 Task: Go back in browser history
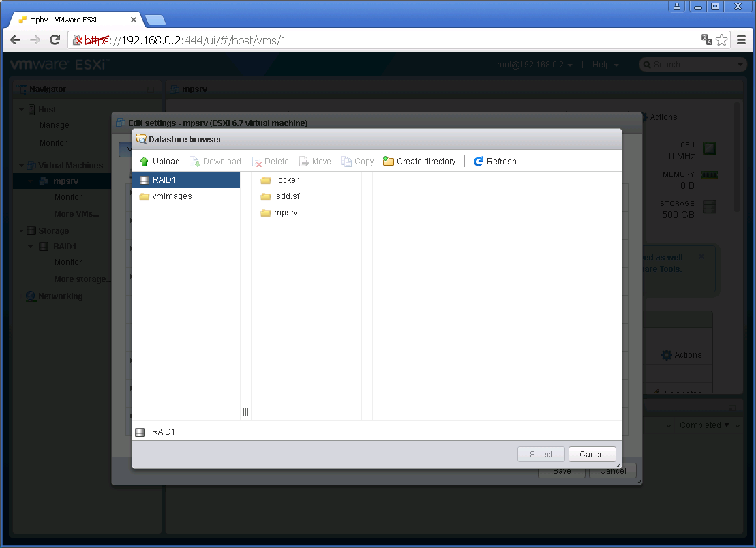click(x=16, y=40)
